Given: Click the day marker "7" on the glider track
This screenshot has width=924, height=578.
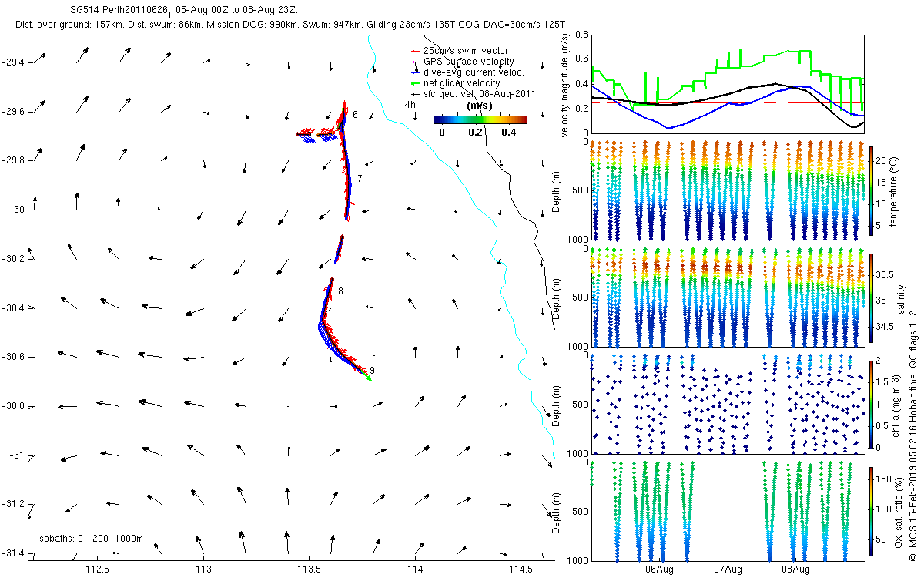Looking at the screenshot, I should click(x=360, y=179).
